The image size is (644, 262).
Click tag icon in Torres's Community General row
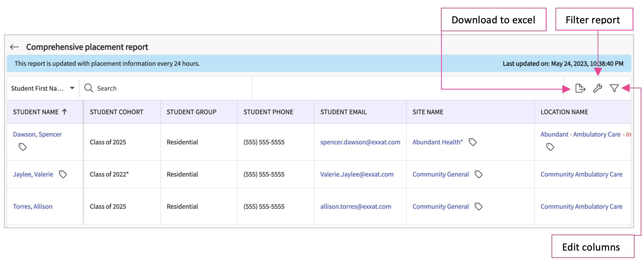point(478,206)
